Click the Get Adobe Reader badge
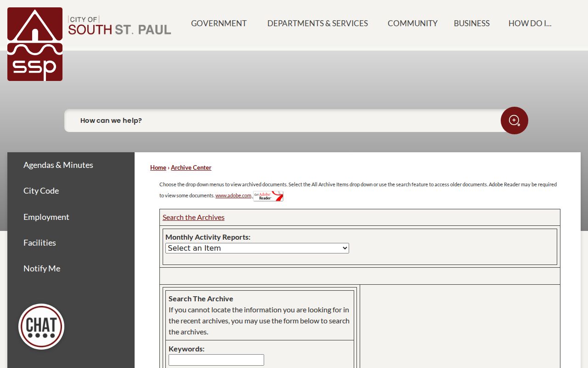This screenshot has width=588, height=368. pos(268,196)
